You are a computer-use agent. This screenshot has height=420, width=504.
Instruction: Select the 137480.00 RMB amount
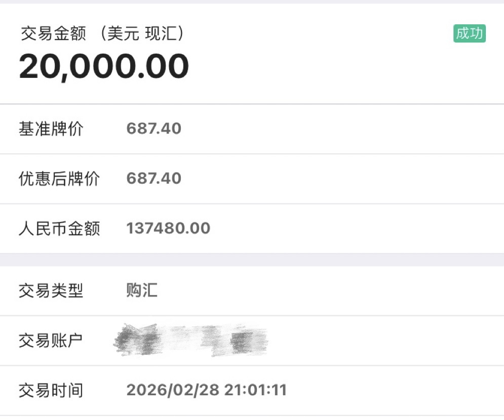pos(168,228)
